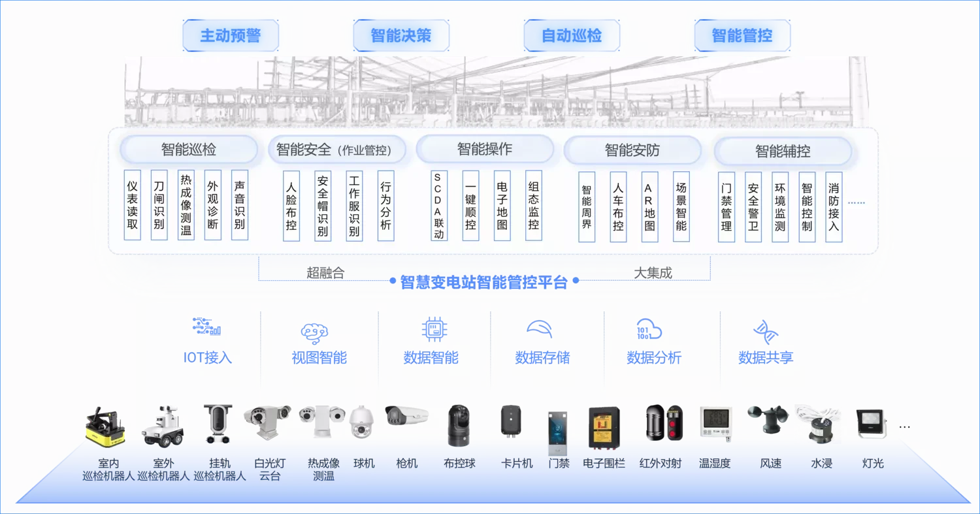Click the 自动巡检 button
980x514 pixels.
[x=572, y=35]
